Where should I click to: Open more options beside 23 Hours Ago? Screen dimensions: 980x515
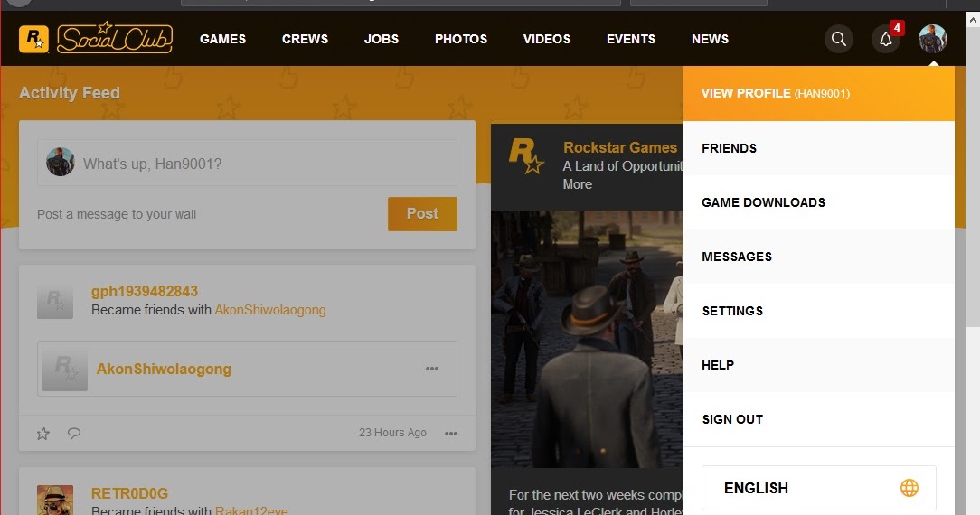point(451,433)
